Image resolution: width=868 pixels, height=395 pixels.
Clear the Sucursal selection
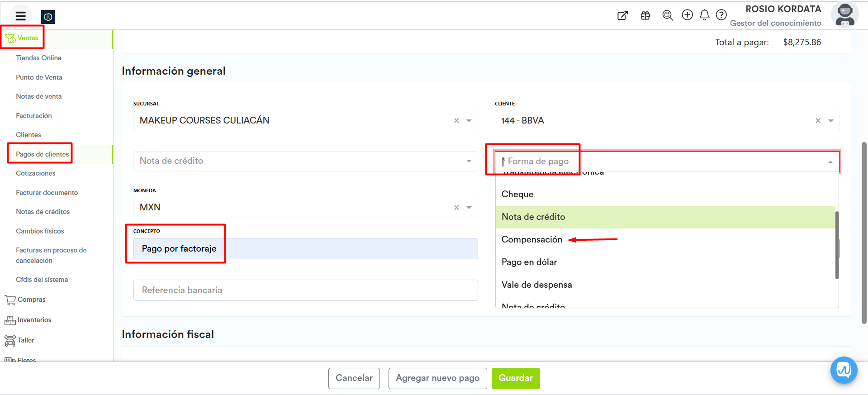coord(456,121)
